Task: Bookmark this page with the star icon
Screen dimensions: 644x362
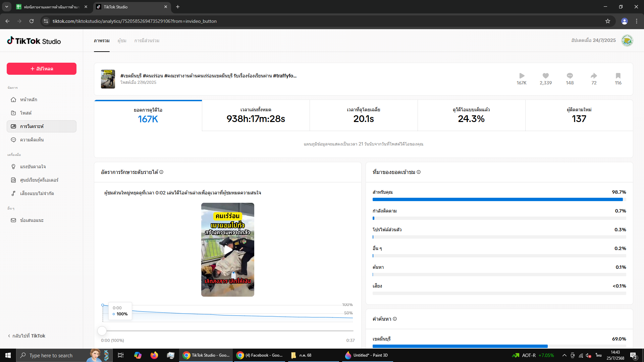Action: (x=608, y=21)
